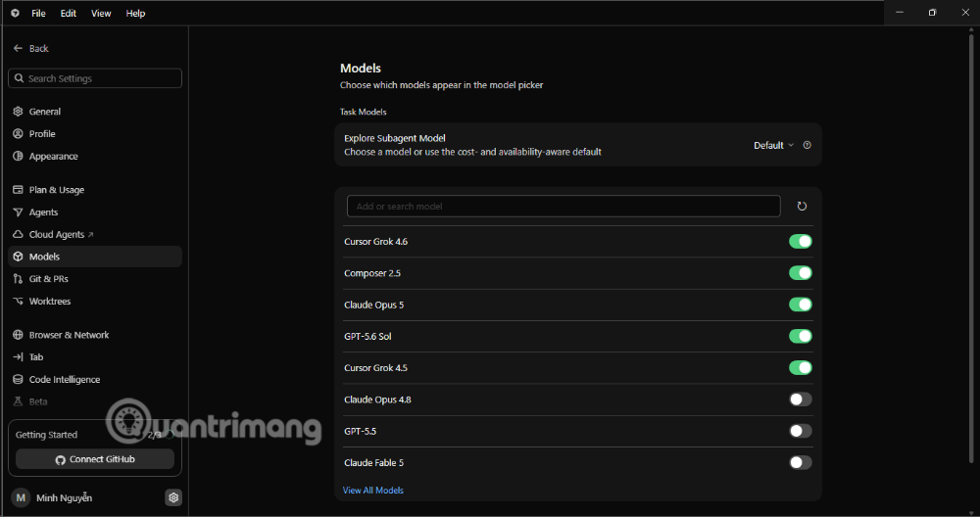The width and height of the screenshot is (980, 517).
Task: Disable the Cursor Grok 4.6 toggle
Action: (x=800, y=242)
